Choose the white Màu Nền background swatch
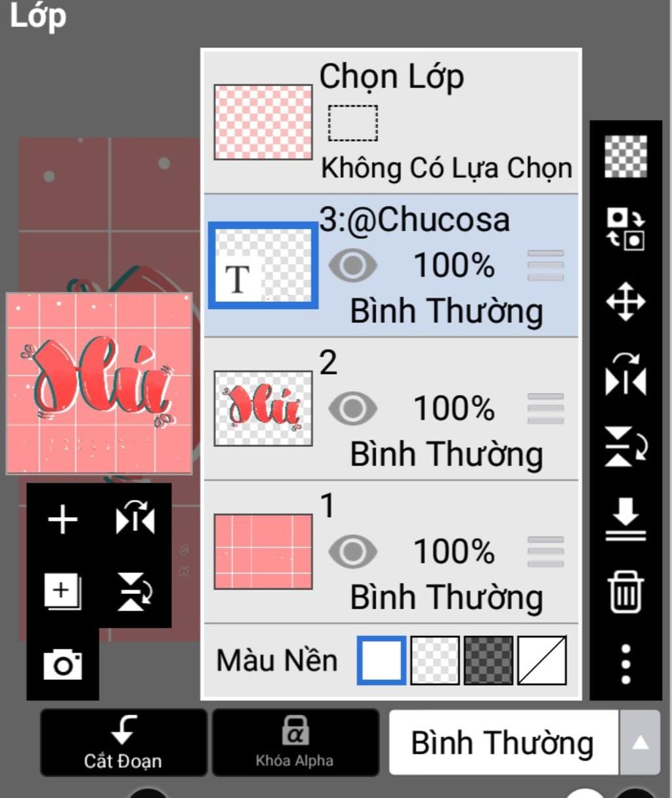This screenshot has height=798, width=672. 381,660
